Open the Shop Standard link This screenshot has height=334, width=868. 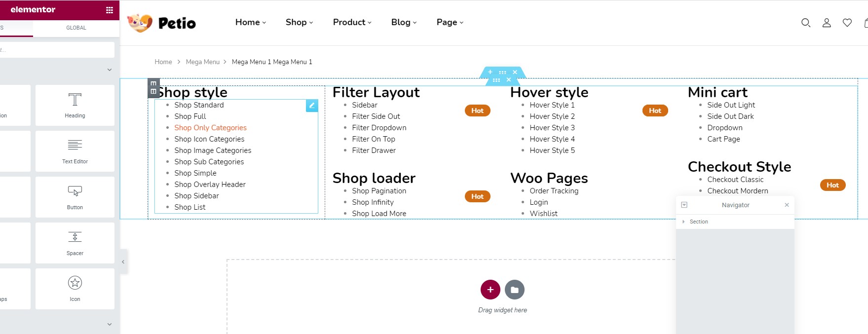click(199, 105)
